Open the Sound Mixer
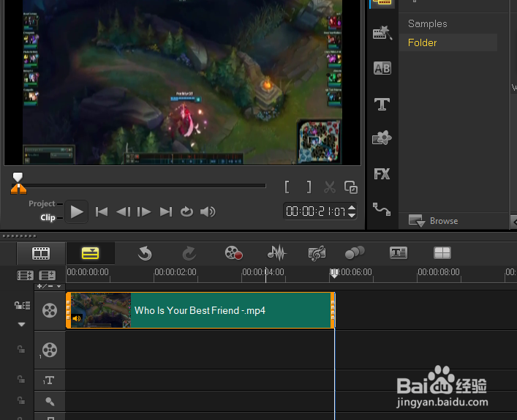 pyautogui.click(x=277, y=253)
